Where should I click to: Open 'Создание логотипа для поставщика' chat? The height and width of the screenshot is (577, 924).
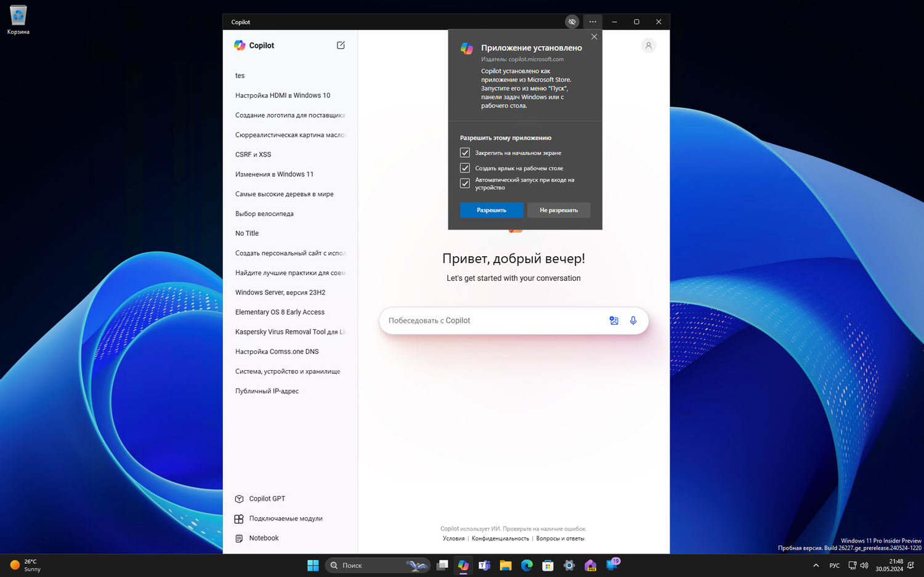290,115
